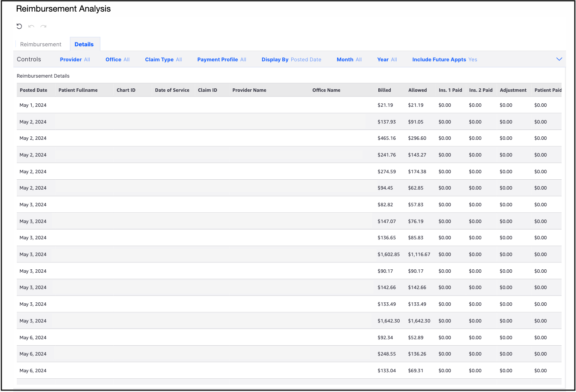Select the billed amount $147.07
Screen dimensions: 576x392
pyautogui.click(x=387, y=221)
